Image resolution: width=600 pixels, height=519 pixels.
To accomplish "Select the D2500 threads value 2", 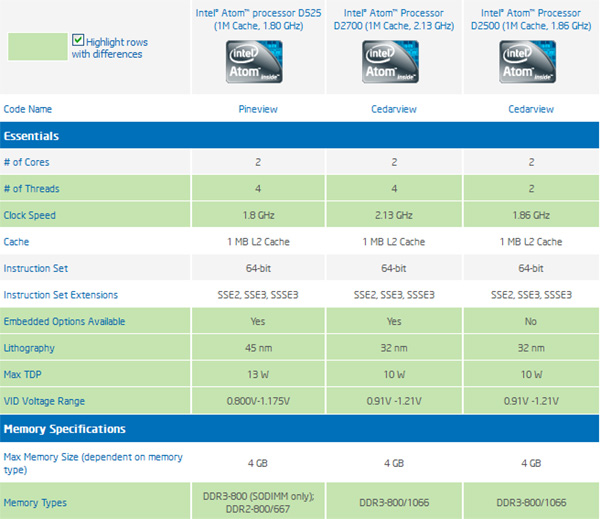I will coord(531,189).
